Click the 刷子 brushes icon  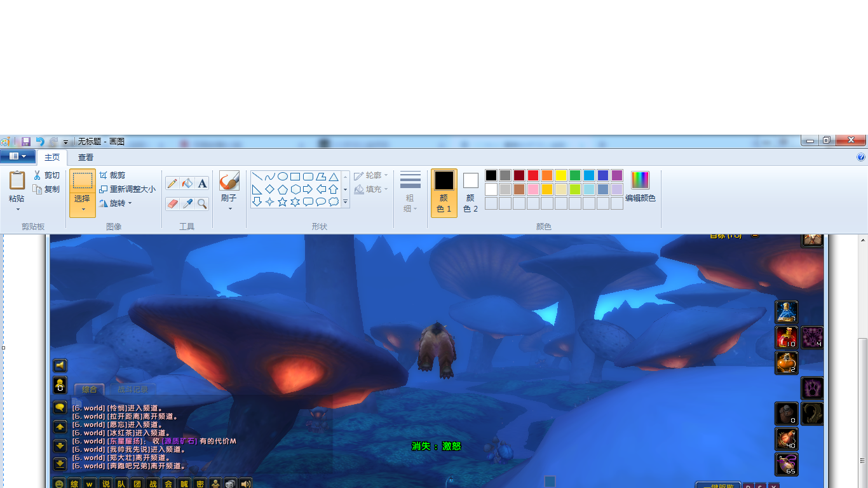[229, 180]
